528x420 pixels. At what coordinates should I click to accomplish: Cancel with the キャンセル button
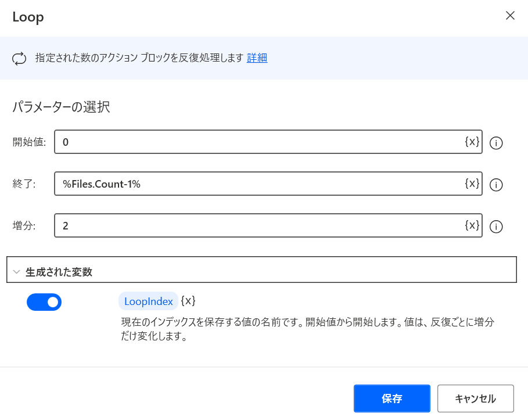click(x=476, y=399)
